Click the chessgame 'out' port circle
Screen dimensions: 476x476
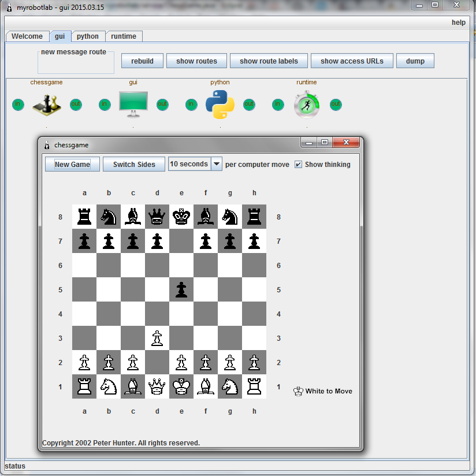click(x=76, y=105)
